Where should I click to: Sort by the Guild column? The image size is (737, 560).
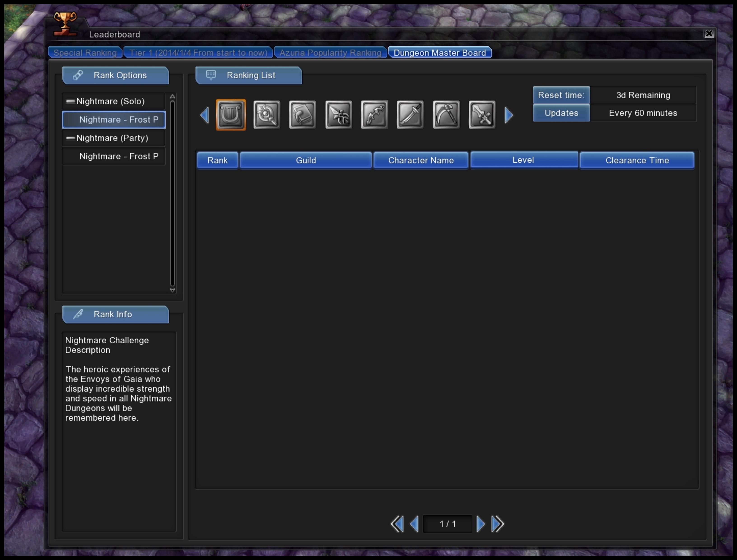pos(306,160)
